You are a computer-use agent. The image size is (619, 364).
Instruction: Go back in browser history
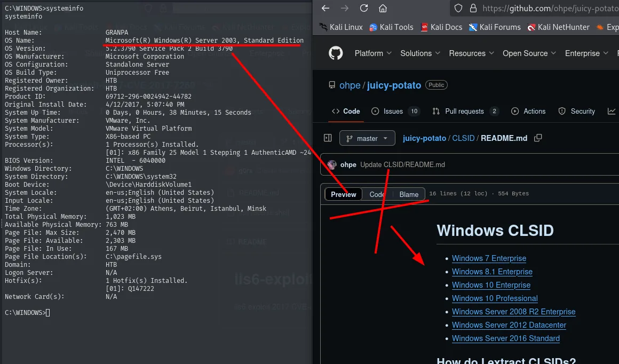(x=326, y=9)
